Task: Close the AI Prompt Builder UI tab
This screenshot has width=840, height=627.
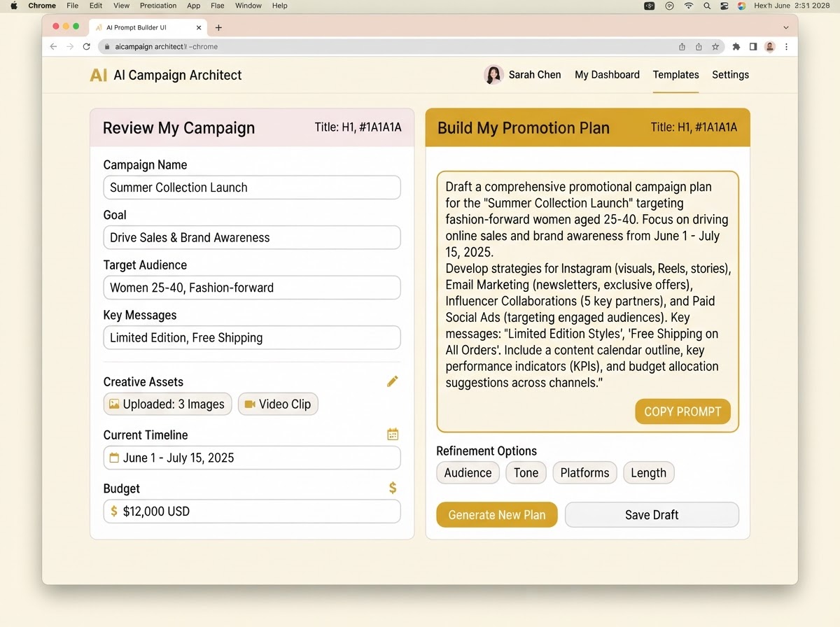Action: [x=199, y=28]
